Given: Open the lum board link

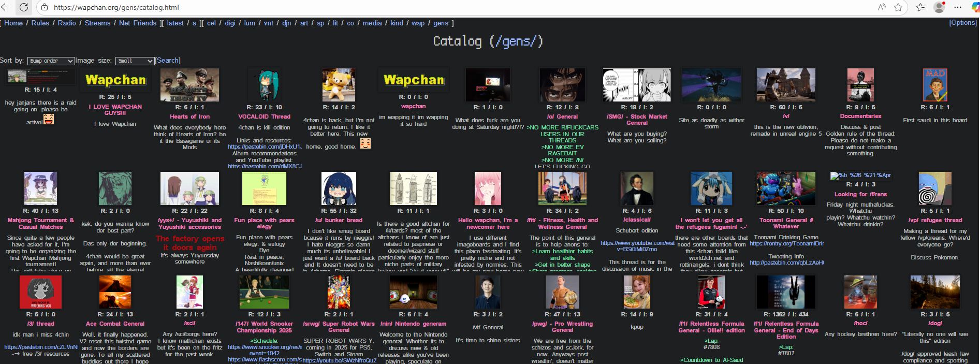Looking at the screenshot, I should [x=250, y=23].
